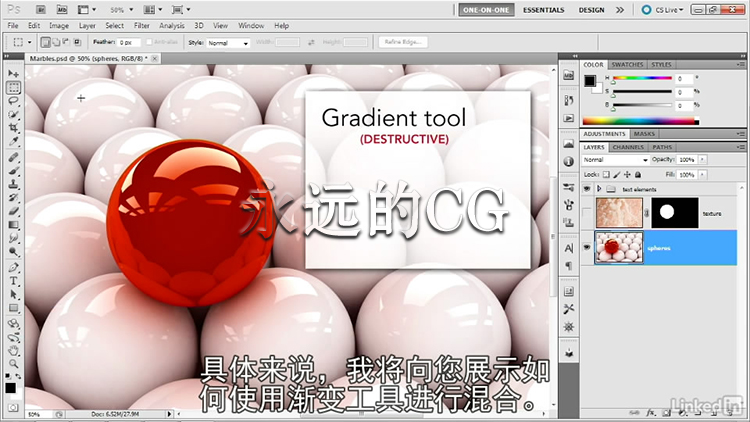Toggle lock position
This screenshot has height=422, width=750.
point(627,175)
